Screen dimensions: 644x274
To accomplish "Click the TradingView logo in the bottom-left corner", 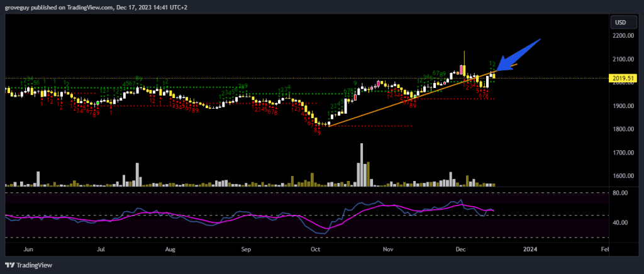I will [x=30, y=265].
